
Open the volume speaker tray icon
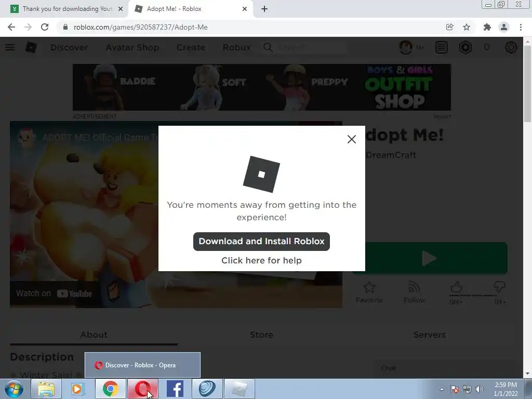click(x=480, y=389)
